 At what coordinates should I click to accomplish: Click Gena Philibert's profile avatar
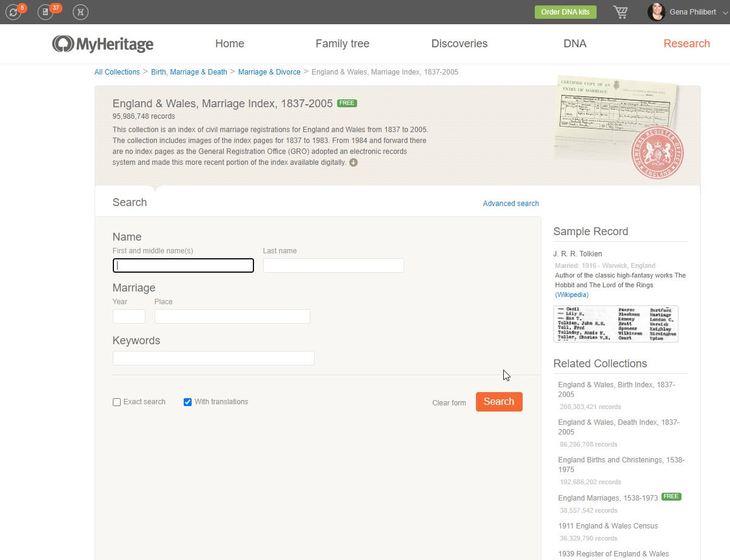[x=656, y=12]
